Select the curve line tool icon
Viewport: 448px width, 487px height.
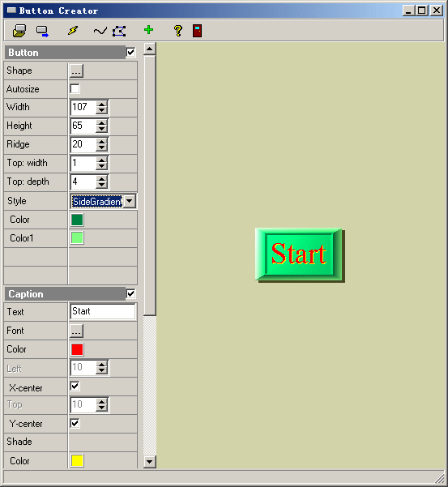(100, 31)
